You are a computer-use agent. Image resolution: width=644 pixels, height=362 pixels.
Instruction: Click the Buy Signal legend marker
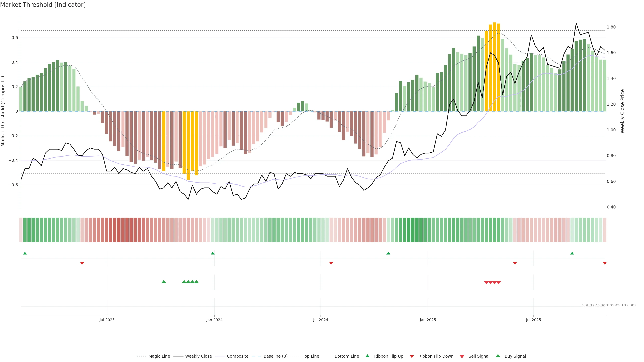pyautogui.click(x=498, y=356)
